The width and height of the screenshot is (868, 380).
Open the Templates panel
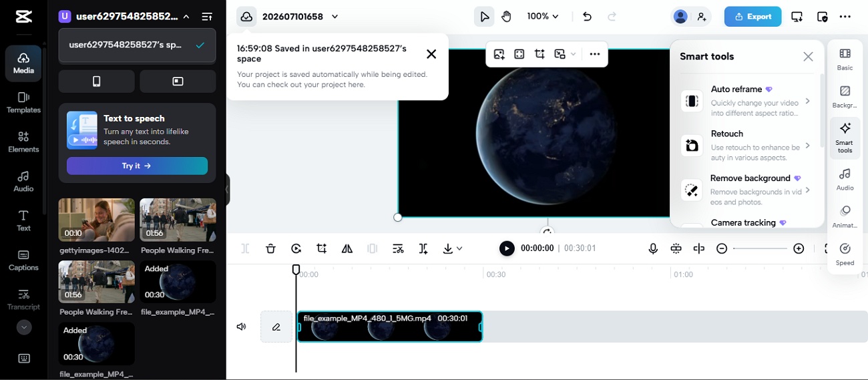(23, 103)
